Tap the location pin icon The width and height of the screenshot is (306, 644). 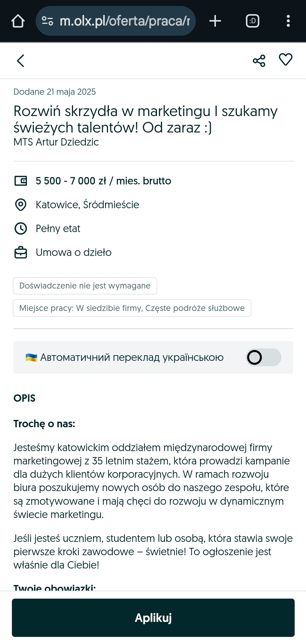(x=21, y=205)
